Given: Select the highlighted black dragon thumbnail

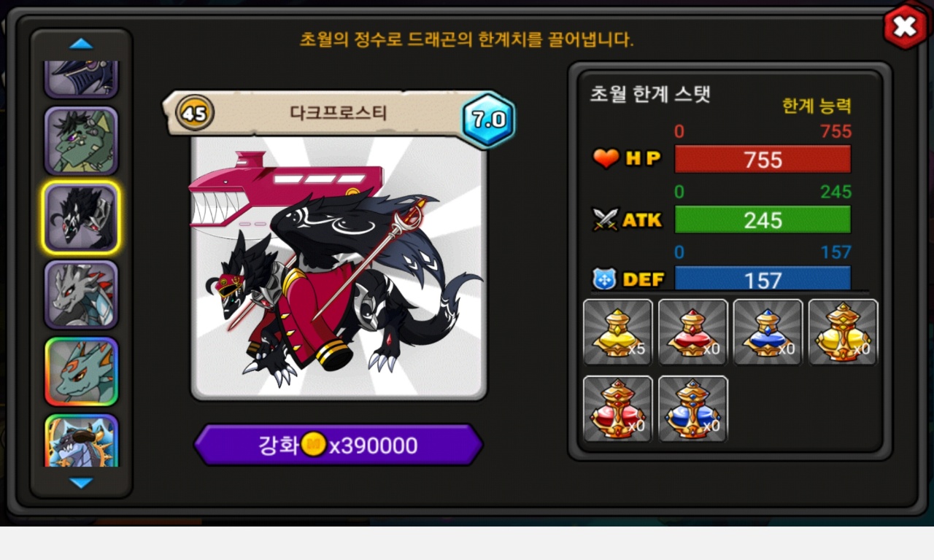Looking at the screenshot, I should pos(81,218).
